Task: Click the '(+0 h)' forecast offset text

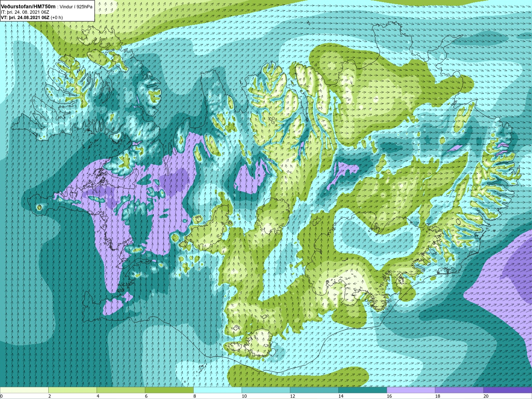Action: tap(57, 17)
